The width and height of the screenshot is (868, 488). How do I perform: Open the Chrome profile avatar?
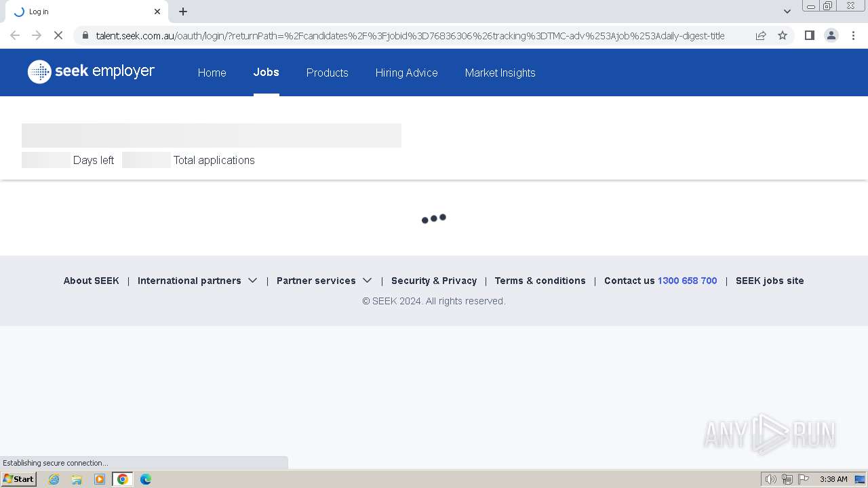click(x=831, y=35)
